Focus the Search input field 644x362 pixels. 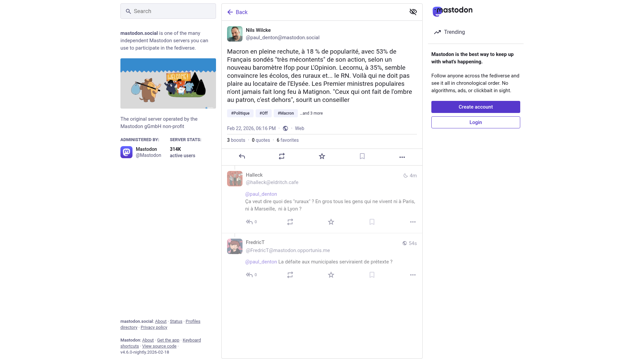coord(168,11)
